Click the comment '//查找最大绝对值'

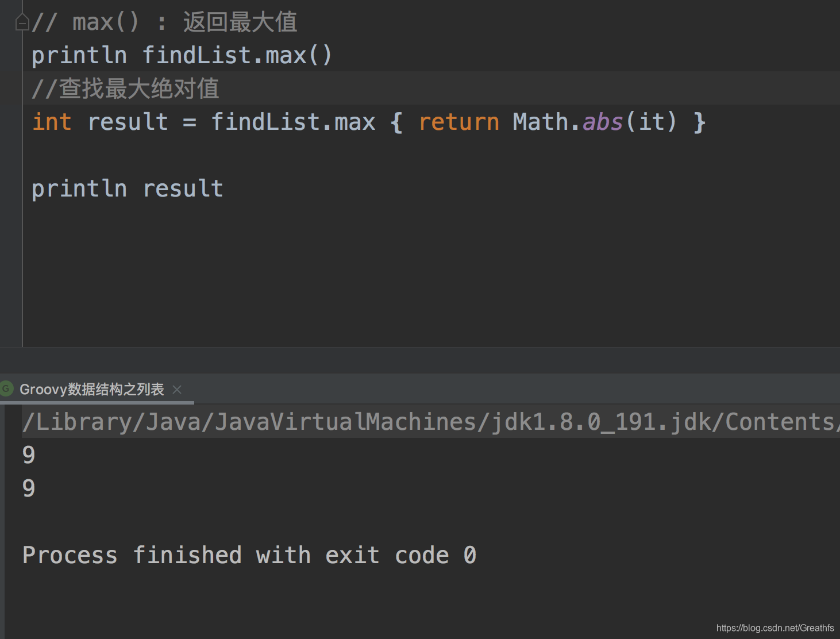(x=125, y=89)
